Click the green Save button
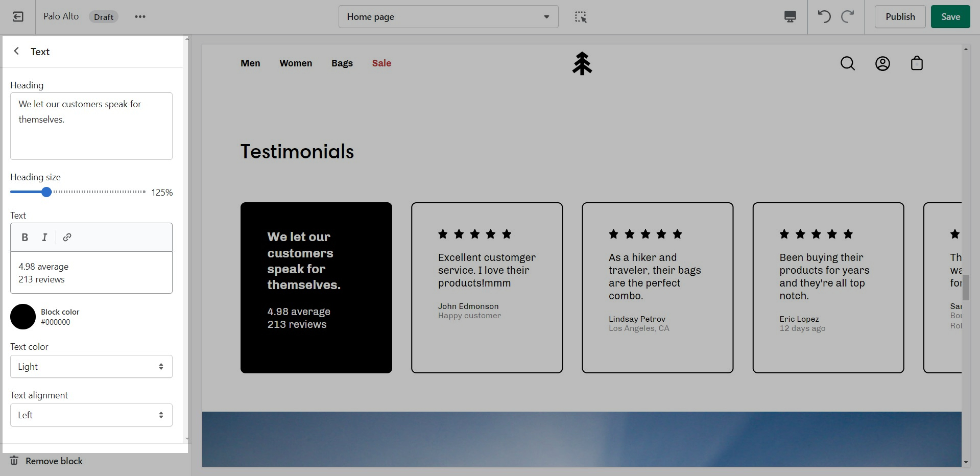The height and width of the screenshot is (476, 980). point(950,17)
